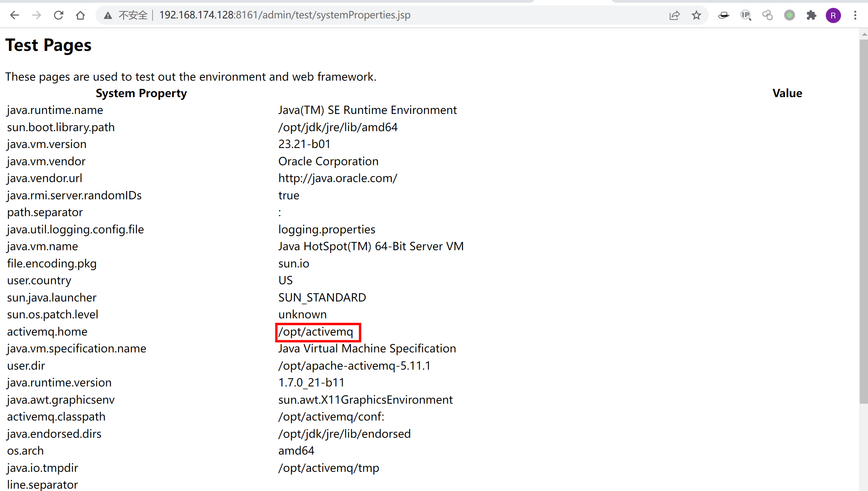Open the purple R profile avatar
Image resolution: width=868 pixels, height=491 pixels.
click(x=833, y=15)
